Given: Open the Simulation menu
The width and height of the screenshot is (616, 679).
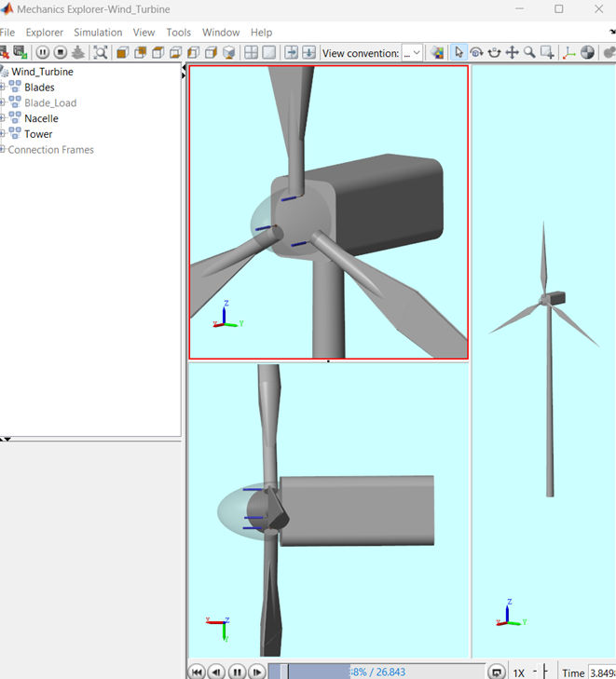Looking at the screenshot, I should [x=98, y=33].
